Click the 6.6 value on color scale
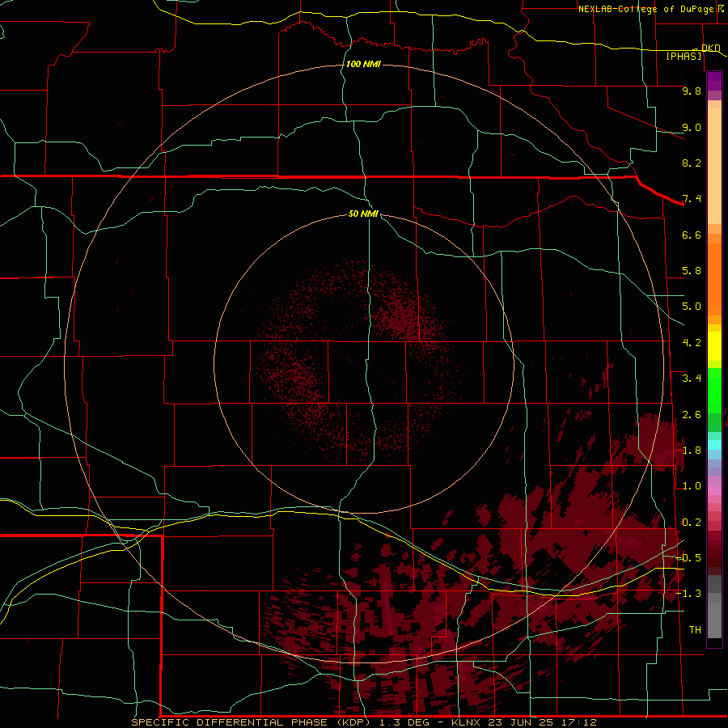728x728 pixels. tap(692, 235)
